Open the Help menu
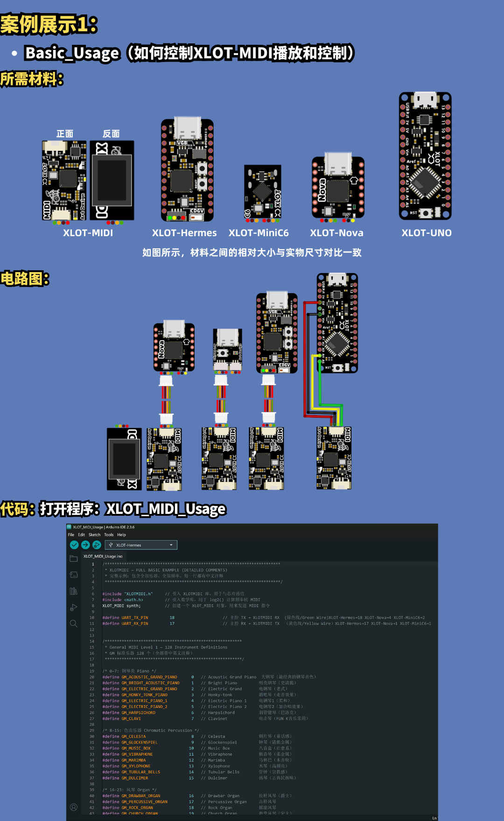The width and height of the screenshot is (504, 821). tap(121, 535)
